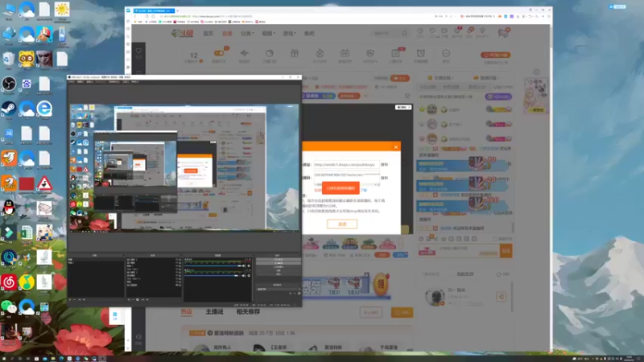Close the orange stream key dialog

point(395,147)
